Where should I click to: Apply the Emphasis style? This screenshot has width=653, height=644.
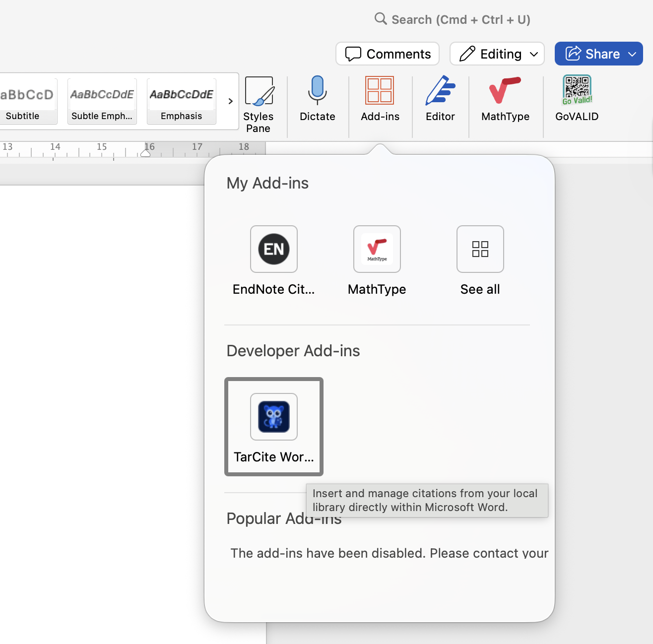(182, 101)
